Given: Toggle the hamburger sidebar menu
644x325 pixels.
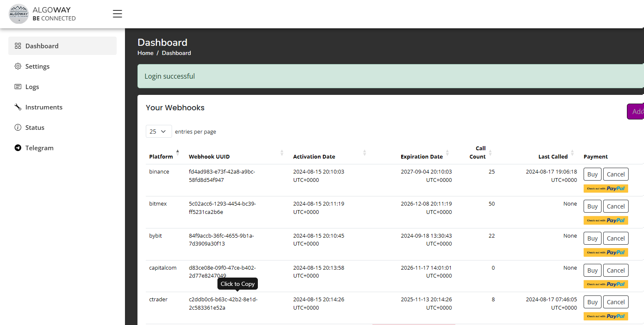Looking at the screenshot, I should (x=117, y=14).
